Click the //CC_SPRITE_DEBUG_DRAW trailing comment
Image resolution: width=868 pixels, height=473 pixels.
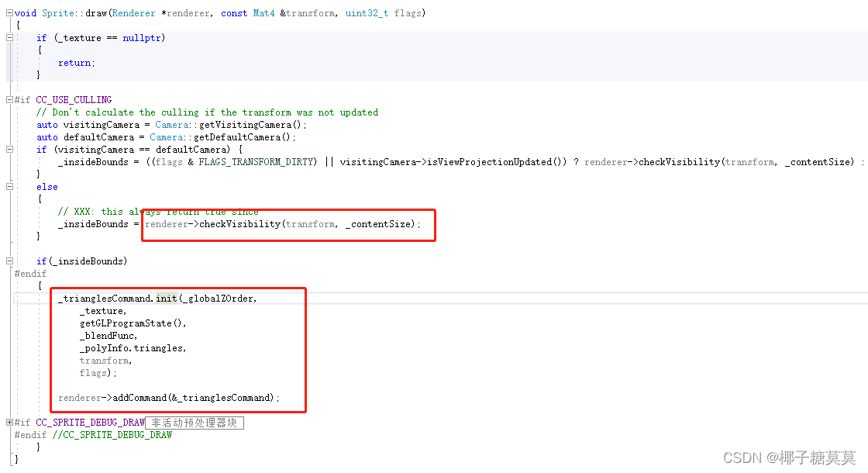[112, 435]
